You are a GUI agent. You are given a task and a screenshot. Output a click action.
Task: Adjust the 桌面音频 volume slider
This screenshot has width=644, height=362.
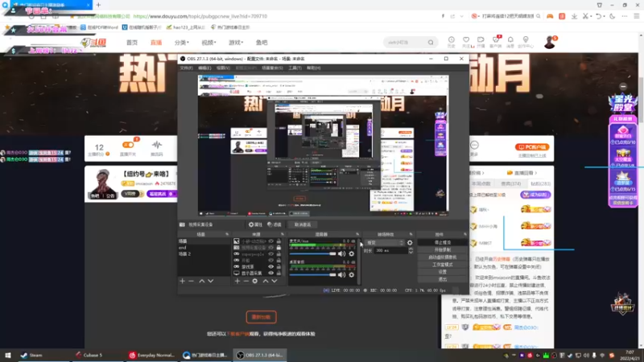click(x=312, y=274)
